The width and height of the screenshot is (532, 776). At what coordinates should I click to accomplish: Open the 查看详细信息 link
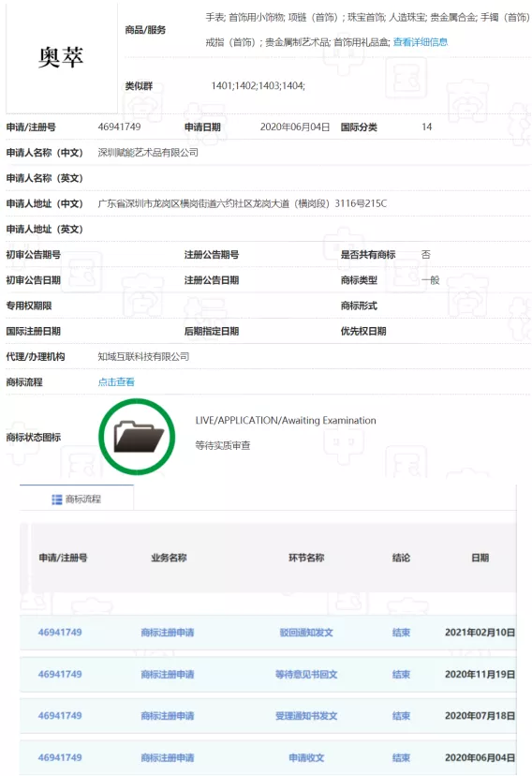pyautogui.click(x=421, y=42)
